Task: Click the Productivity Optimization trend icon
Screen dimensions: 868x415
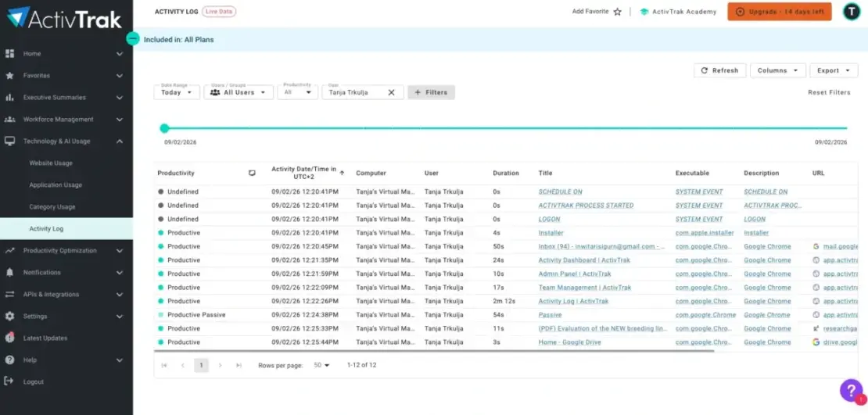Action: click(9, 251)
